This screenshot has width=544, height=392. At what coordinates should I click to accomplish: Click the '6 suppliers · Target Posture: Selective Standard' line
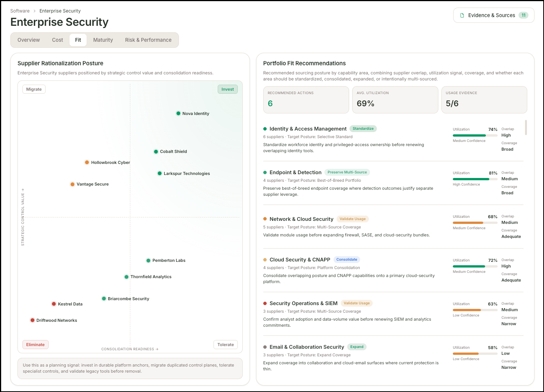tap(308, 137)
